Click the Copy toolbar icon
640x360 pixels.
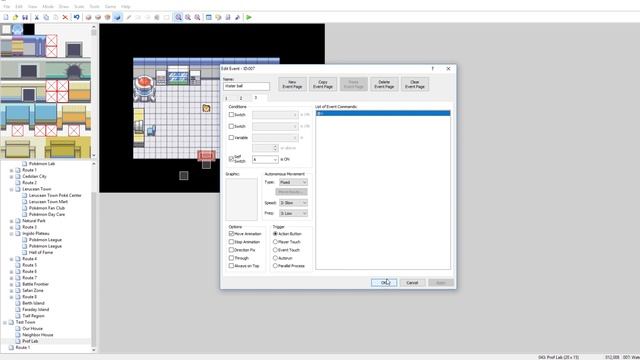[x=46, y=17]
